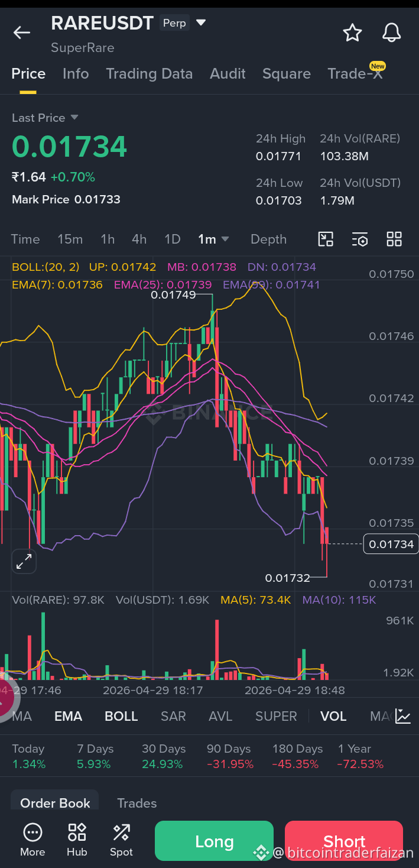Toggle the EMA indicator
419x868 pixels.
(x=68, y=716)
